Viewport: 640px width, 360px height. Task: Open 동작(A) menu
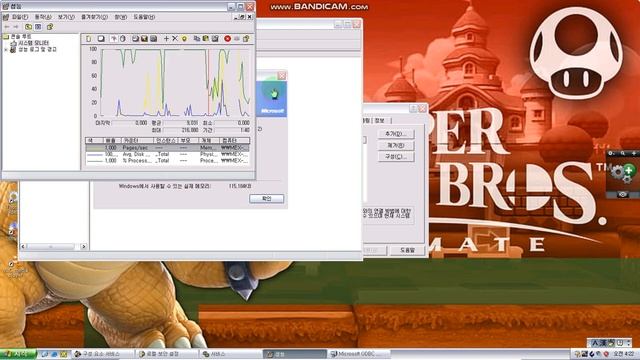coord(43,17)
